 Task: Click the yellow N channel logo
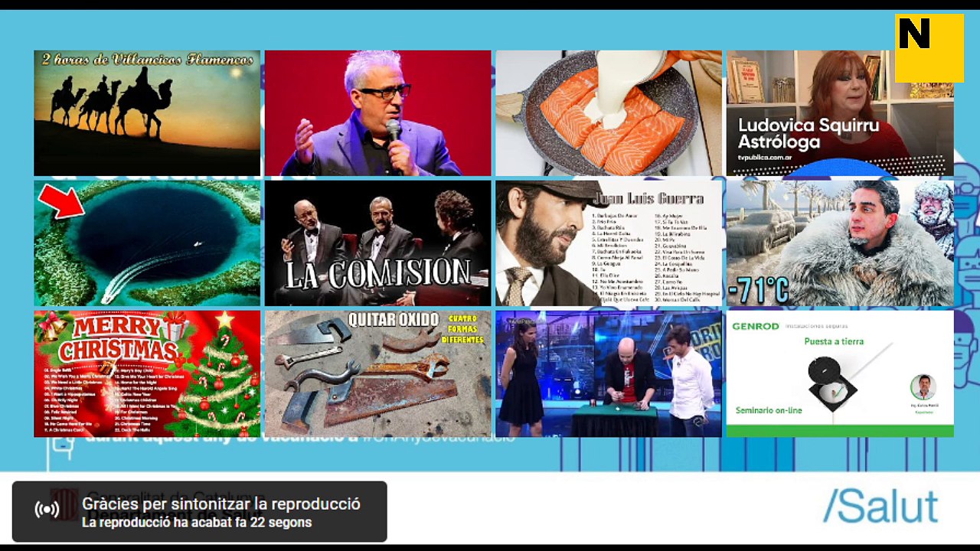coord(929,47)
